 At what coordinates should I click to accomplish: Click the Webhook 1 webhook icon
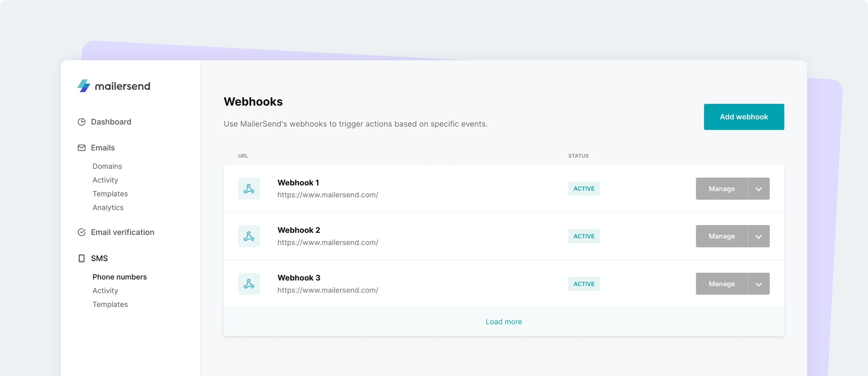point(249,189)
